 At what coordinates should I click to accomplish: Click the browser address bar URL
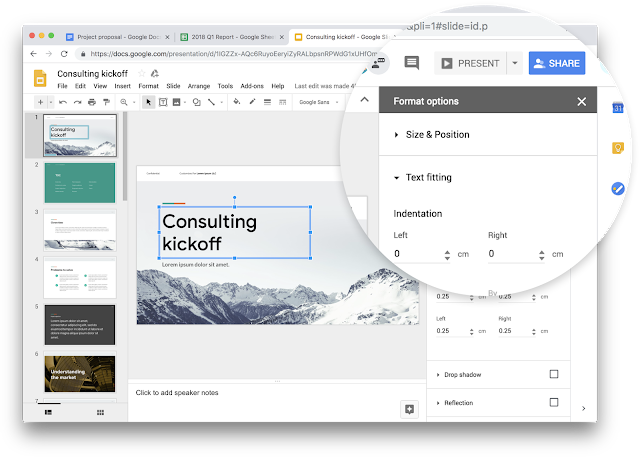click(233, 53)
